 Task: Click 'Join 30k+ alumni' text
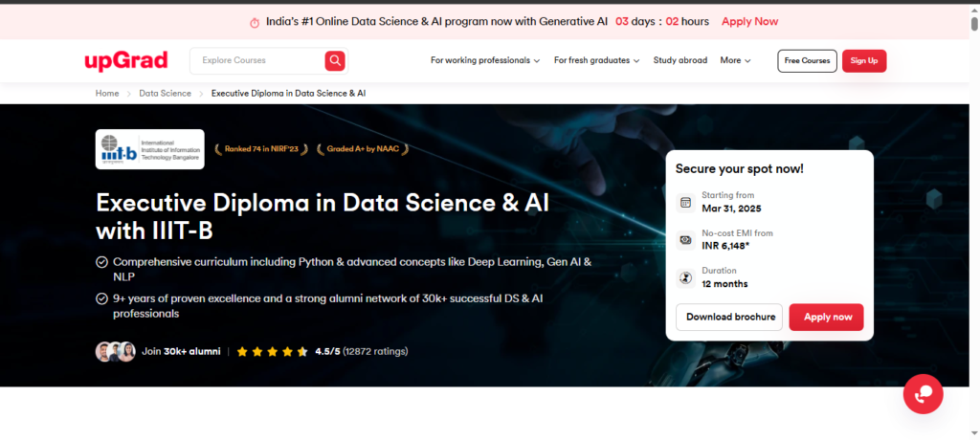click(x=181, y=351)
